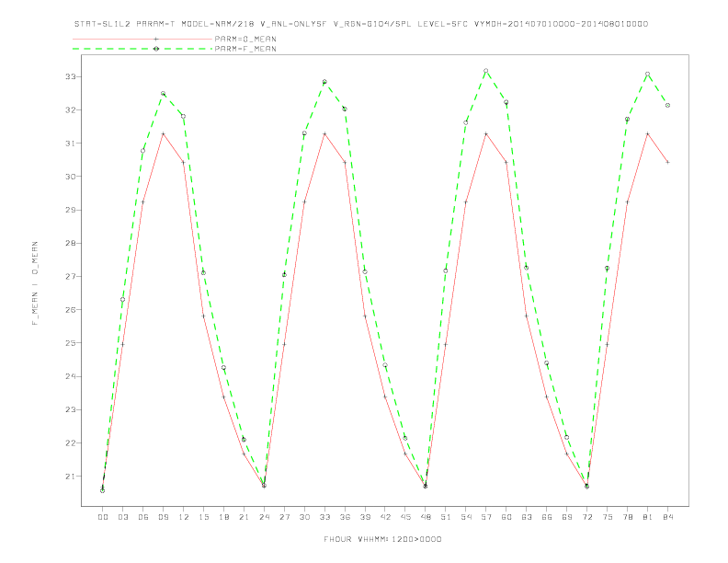Click the red O_MEAN legend line sample
This screenshot has height=563, width=728.
pos(142,39)
